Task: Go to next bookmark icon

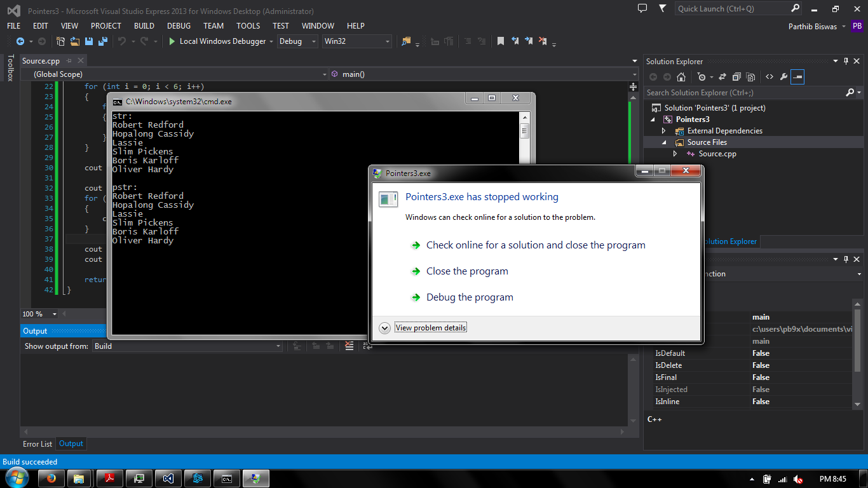Action: [529, 41]
